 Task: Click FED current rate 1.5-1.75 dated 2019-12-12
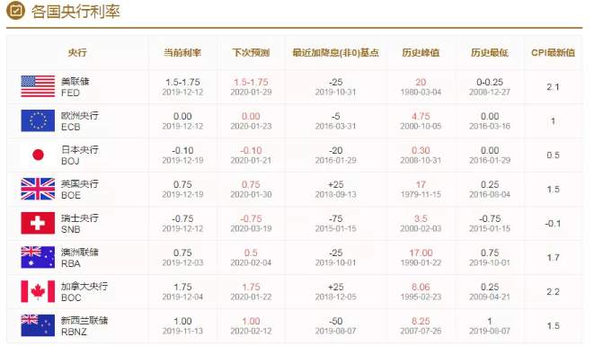pos(182,87)
